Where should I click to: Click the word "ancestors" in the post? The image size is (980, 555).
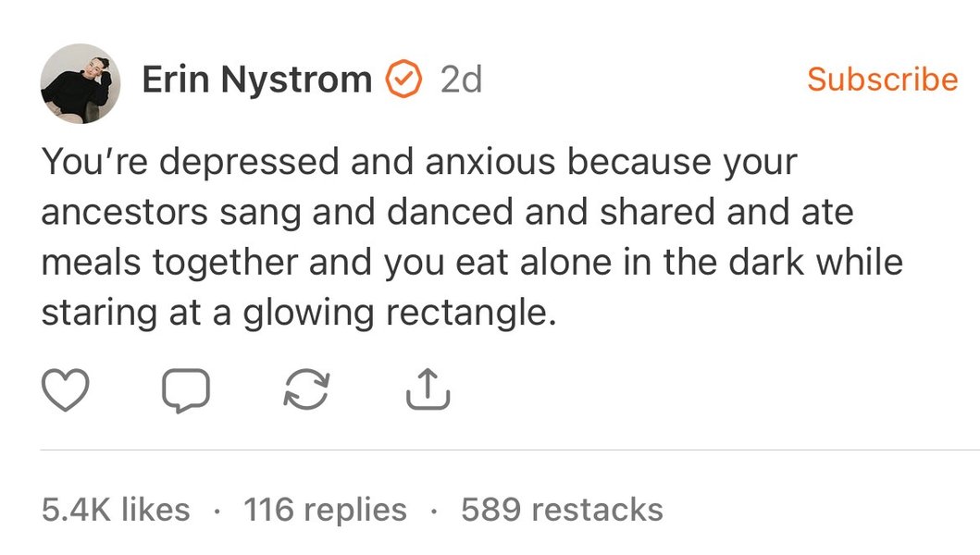pyautogui.click(x=122, y=213)
